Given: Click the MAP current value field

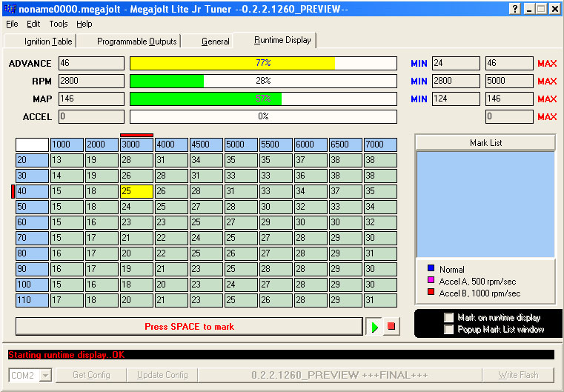Looking at the screenshot, I should click(x=91, y=99).
